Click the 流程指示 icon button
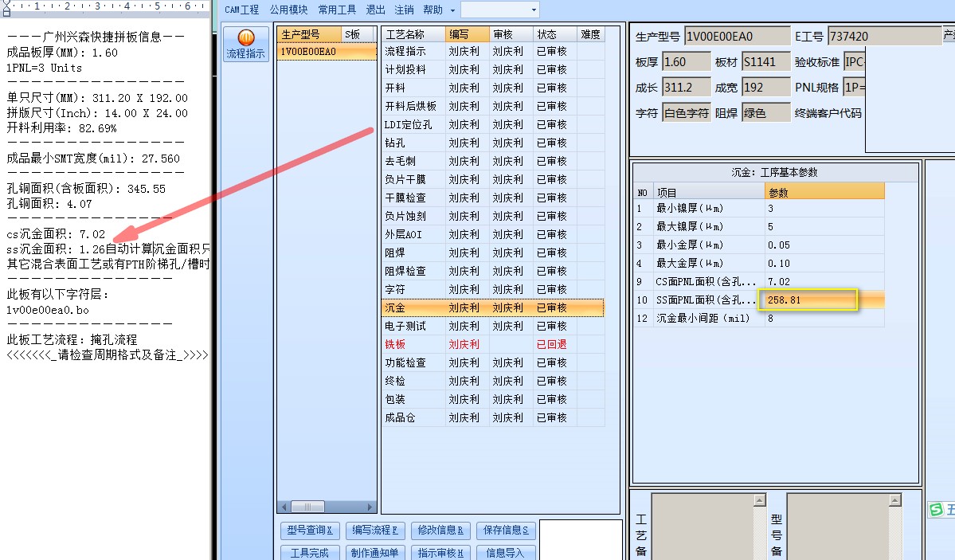The image size is (955, 560). click(245, 44)
